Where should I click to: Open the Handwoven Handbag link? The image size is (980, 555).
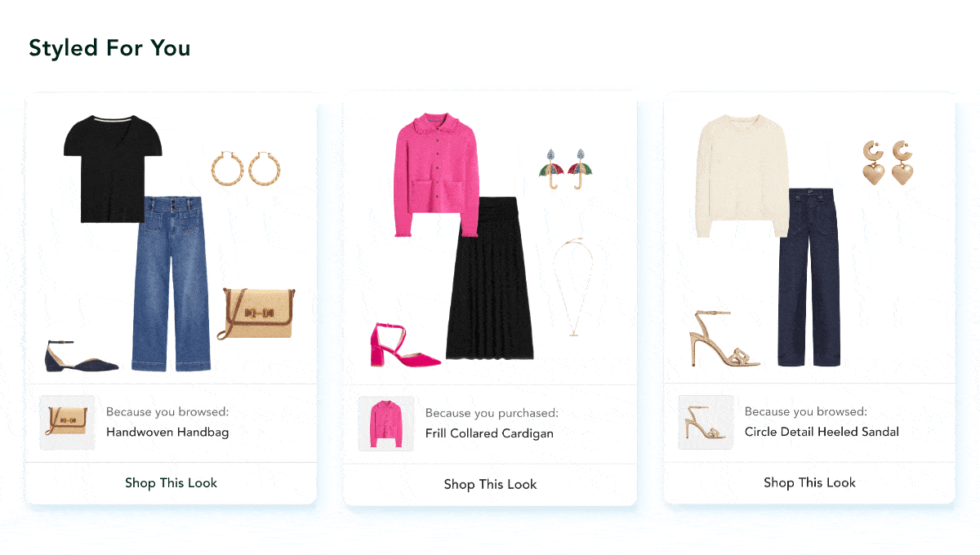pos(167,432)
